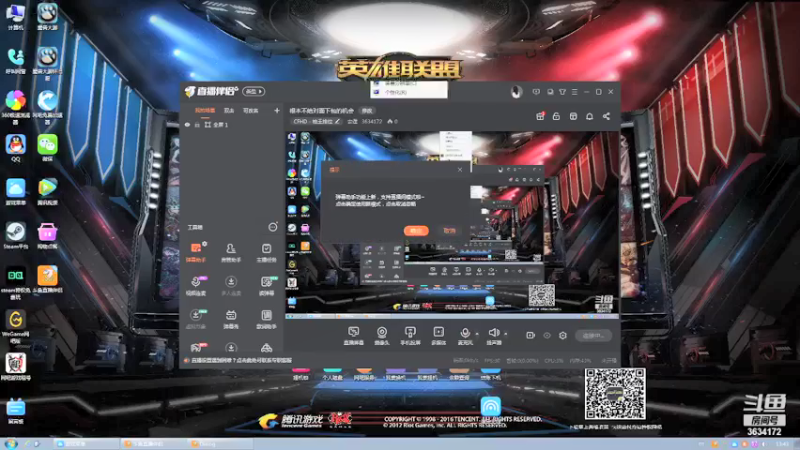Open the record video camera icon
Image resolution: width=800 pixels, height=450 pixels.
531,335
